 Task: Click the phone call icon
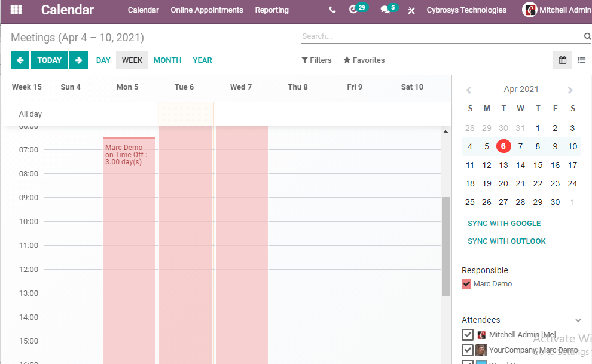(x=332, y=10)
